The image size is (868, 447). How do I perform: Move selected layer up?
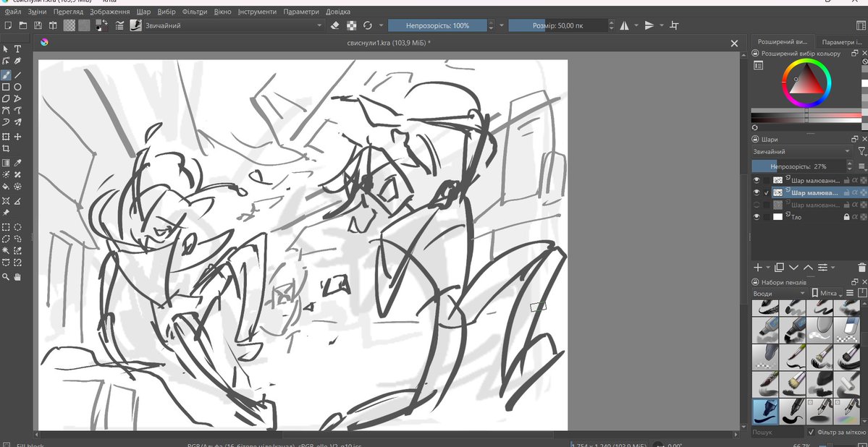(808, 268)
